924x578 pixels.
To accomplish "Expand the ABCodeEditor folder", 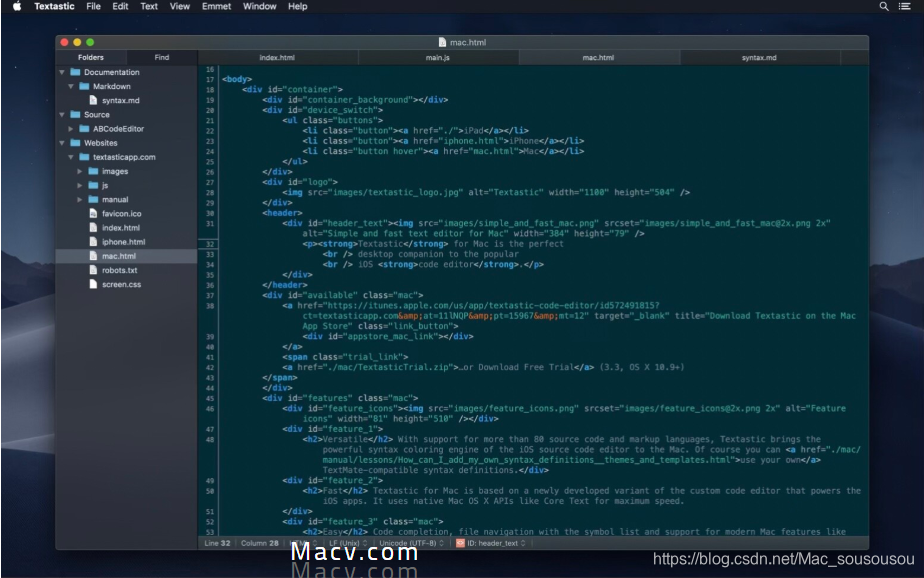I will (71, 128).
